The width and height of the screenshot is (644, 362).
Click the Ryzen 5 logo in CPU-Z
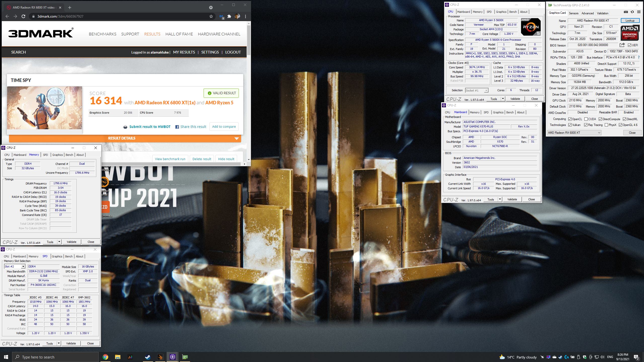(x=531, y=27)
